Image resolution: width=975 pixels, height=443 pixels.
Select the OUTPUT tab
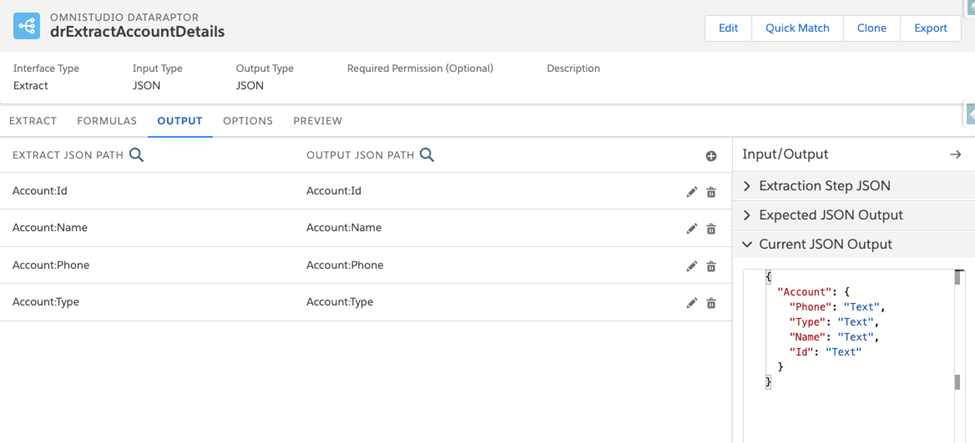tap(180, 121)
